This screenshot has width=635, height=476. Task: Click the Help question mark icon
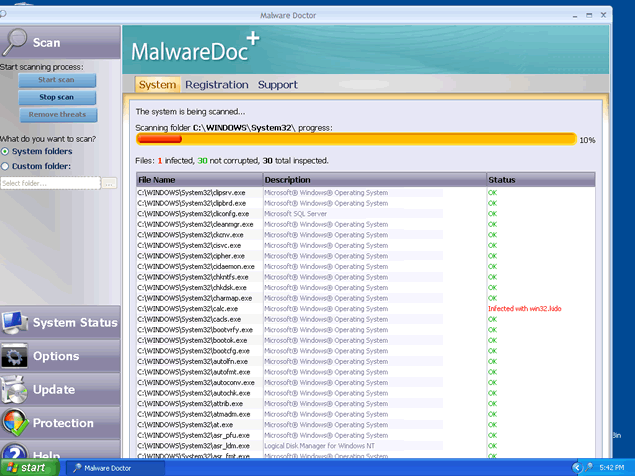[14, 453]
